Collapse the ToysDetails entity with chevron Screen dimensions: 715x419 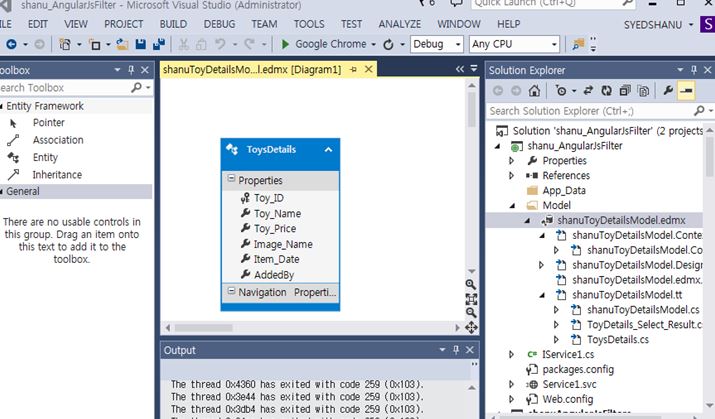(328, 150)
